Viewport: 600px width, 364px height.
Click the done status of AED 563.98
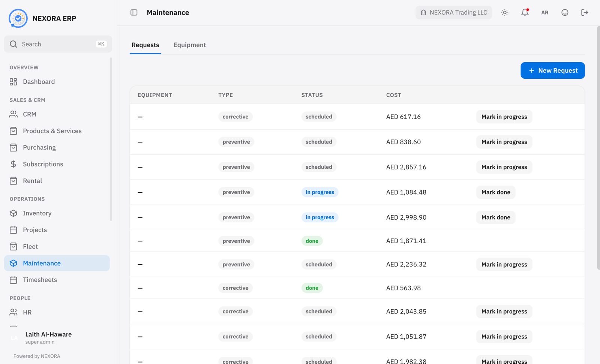[312, 288]
